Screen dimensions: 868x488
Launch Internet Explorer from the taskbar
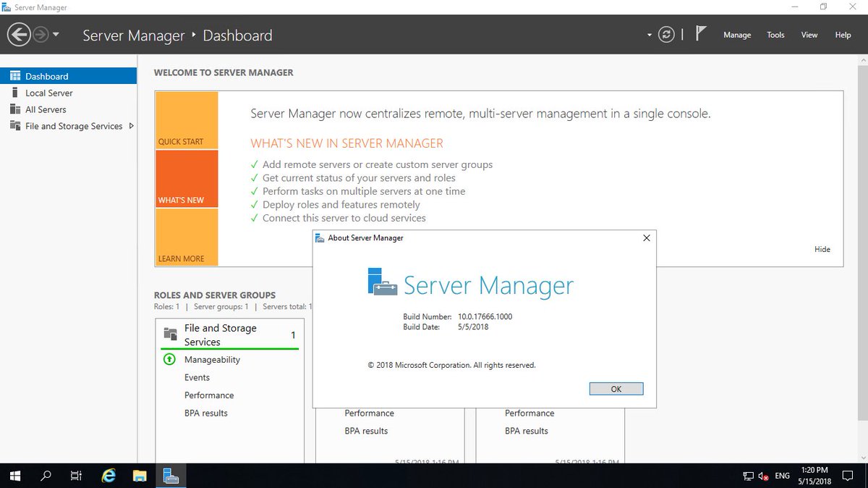coord(108,476)
